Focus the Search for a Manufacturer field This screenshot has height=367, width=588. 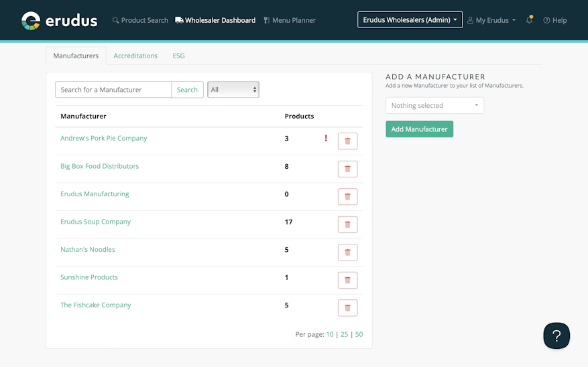pos(113,90)
